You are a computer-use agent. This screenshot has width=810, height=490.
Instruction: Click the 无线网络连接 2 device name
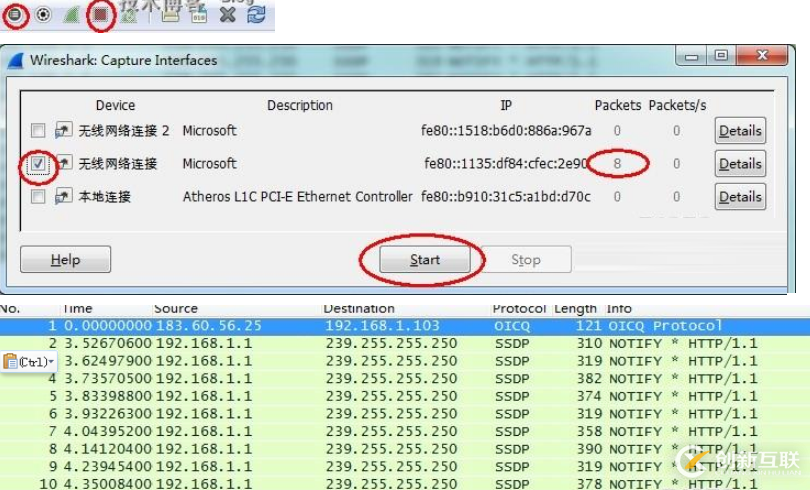coord(123,131)
